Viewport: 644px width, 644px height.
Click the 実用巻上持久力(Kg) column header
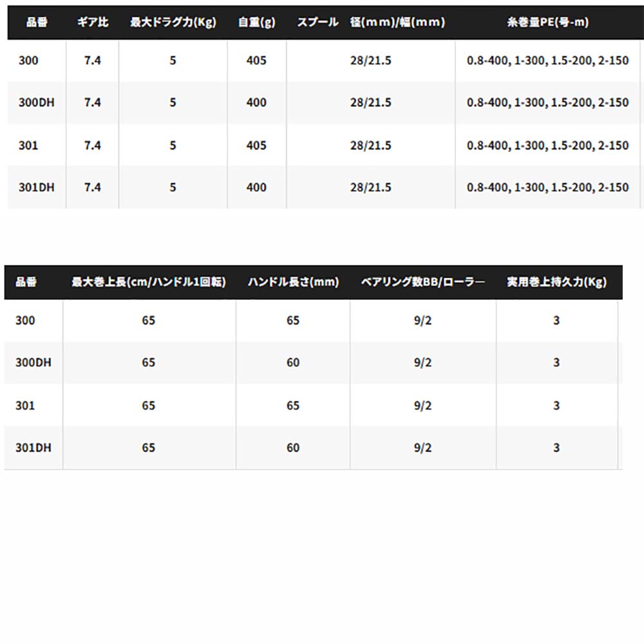point(556,282)
